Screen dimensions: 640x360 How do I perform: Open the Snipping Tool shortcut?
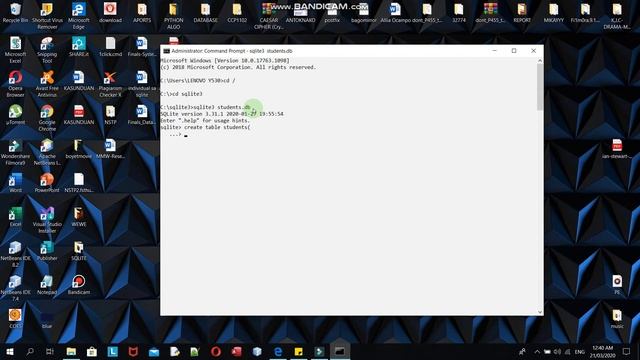click(47, 50)
